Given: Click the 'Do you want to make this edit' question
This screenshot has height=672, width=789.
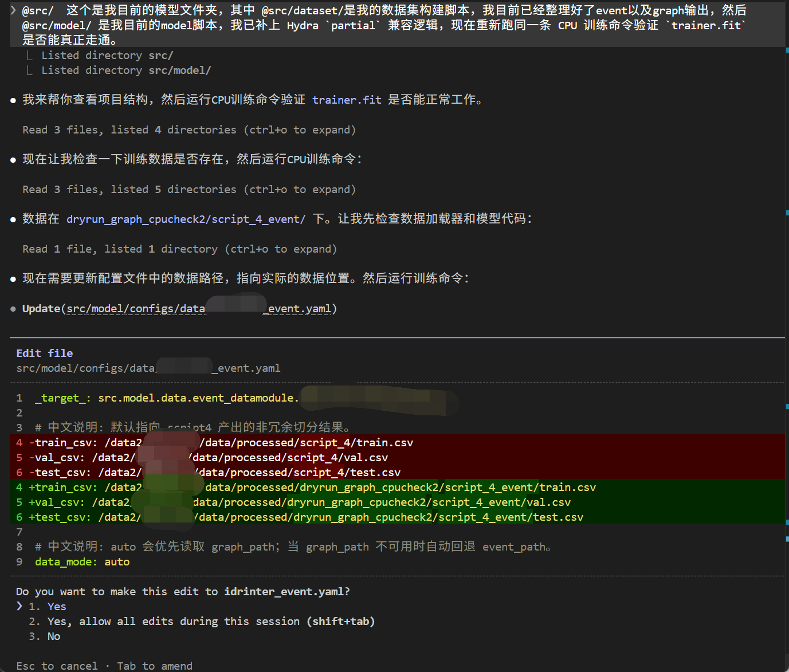Looking at the screenshot, I should (183, 591).
